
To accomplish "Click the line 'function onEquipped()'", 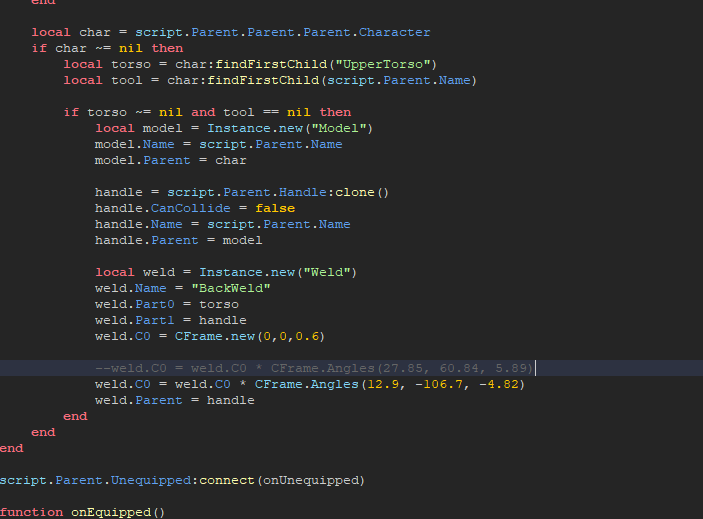I will click(82, 512).
